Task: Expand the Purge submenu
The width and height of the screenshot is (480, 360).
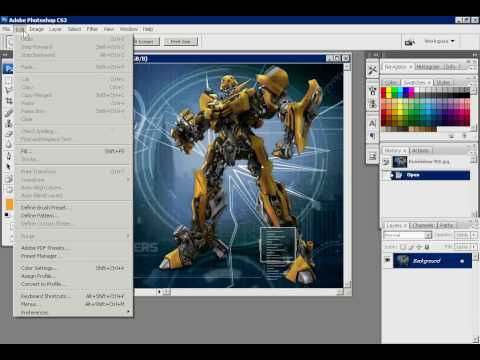Action: click(x=73, y=236)
